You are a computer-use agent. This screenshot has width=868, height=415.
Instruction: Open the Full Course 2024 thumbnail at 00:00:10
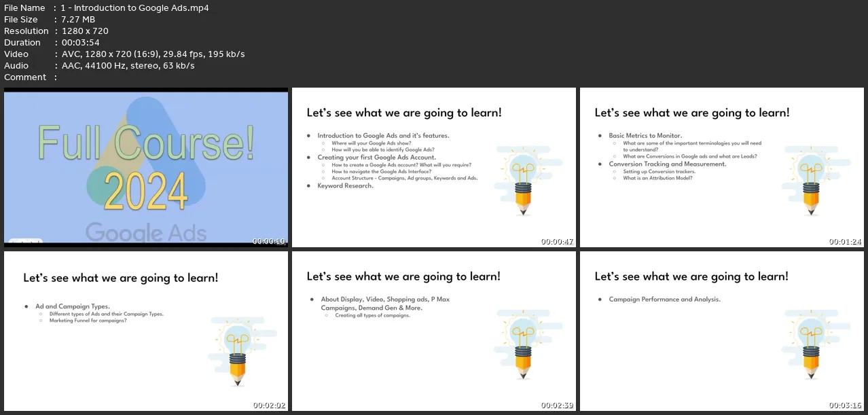click(x=146, y=167)
